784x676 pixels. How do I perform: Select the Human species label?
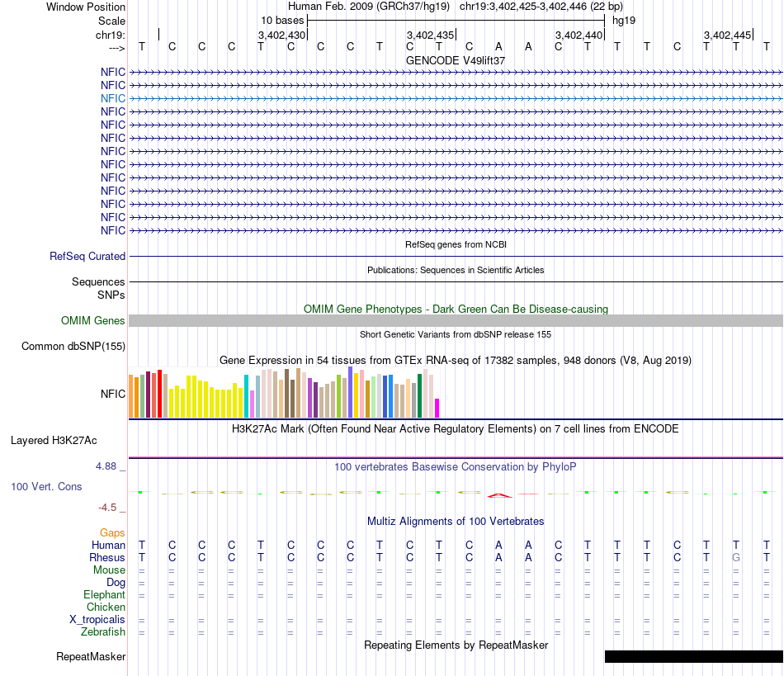click(108, 545)
